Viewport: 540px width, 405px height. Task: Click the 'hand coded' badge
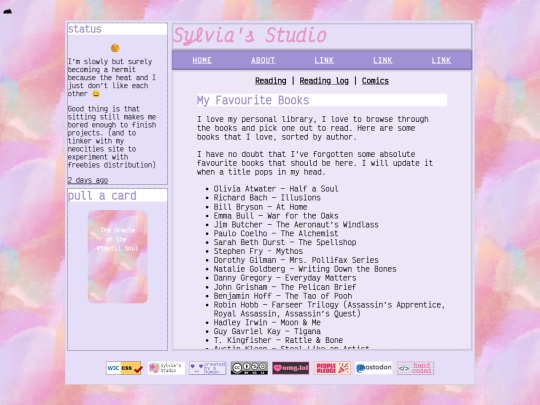415,368
